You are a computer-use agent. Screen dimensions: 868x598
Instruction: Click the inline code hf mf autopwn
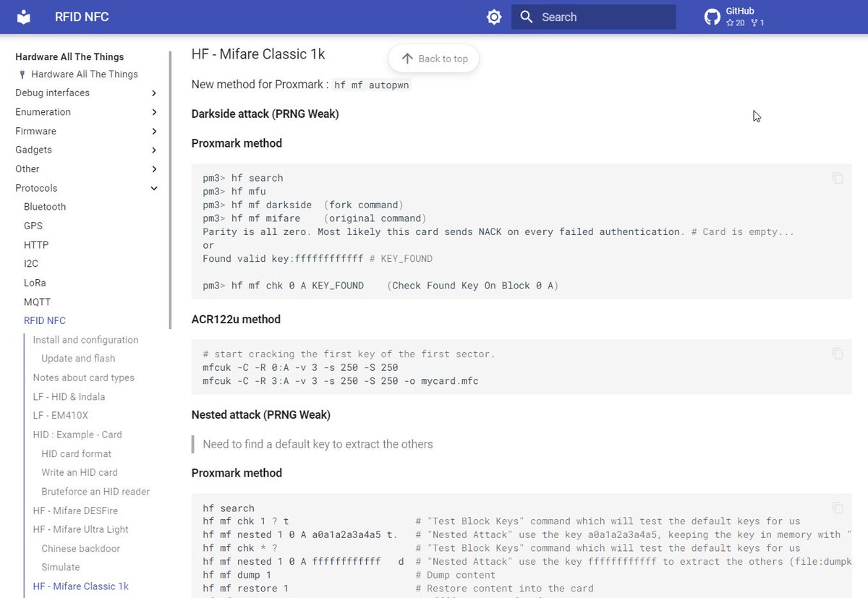pos(372,85)
